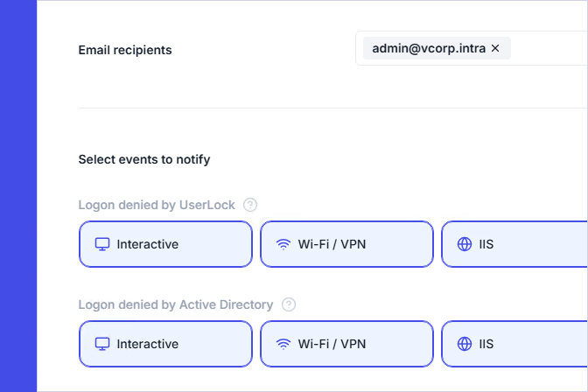588x392 pixels.
Task: Toggle Interactive under Logon denied by Active Directory
Action: coord(165,344)
